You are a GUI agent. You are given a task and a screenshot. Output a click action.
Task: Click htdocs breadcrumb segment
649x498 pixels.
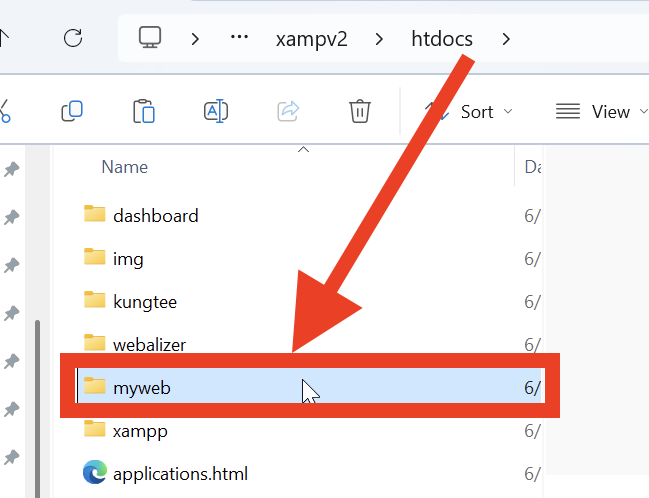[442, 39]
